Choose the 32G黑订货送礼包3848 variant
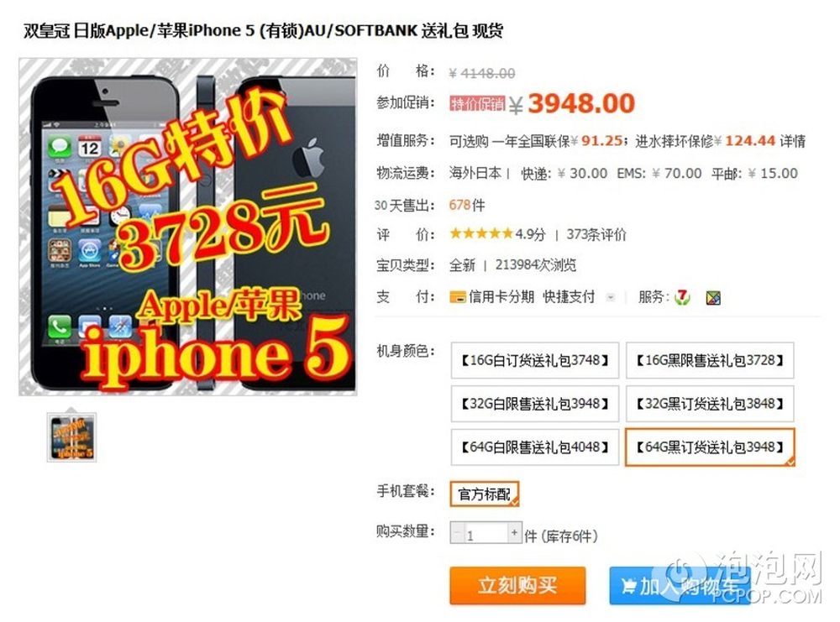 (x=710, y=404)
